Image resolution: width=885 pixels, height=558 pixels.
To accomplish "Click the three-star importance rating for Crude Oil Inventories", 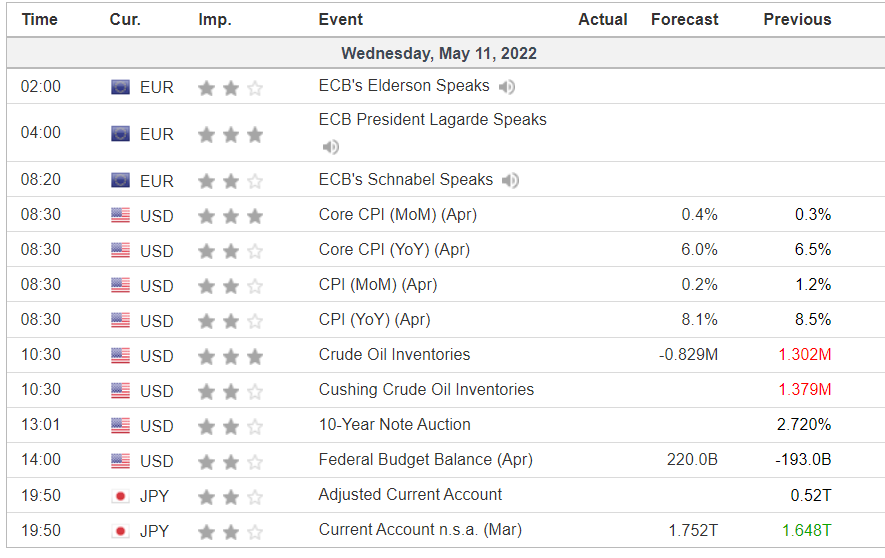I will [231, 356].
